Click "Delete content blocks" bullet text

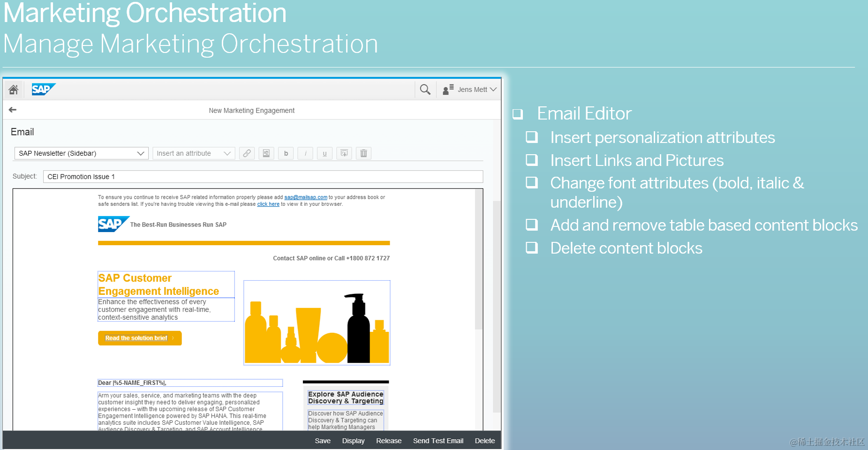[x=626, y=248]
